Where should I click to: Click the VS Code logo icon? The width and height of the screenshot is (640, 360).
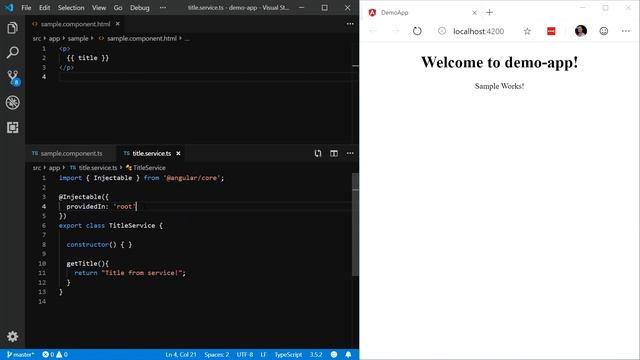(9, 7)
